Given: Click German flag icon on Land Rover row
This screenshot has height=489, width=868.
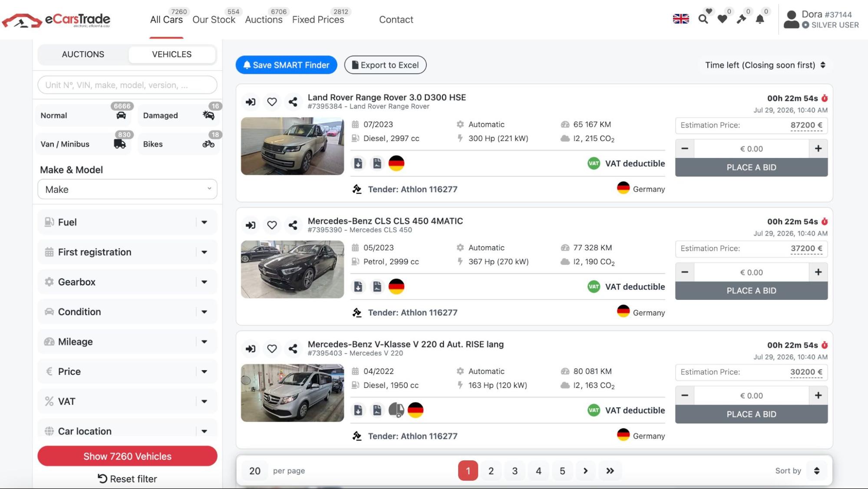Looking at the screenshot, I should 396,164.
